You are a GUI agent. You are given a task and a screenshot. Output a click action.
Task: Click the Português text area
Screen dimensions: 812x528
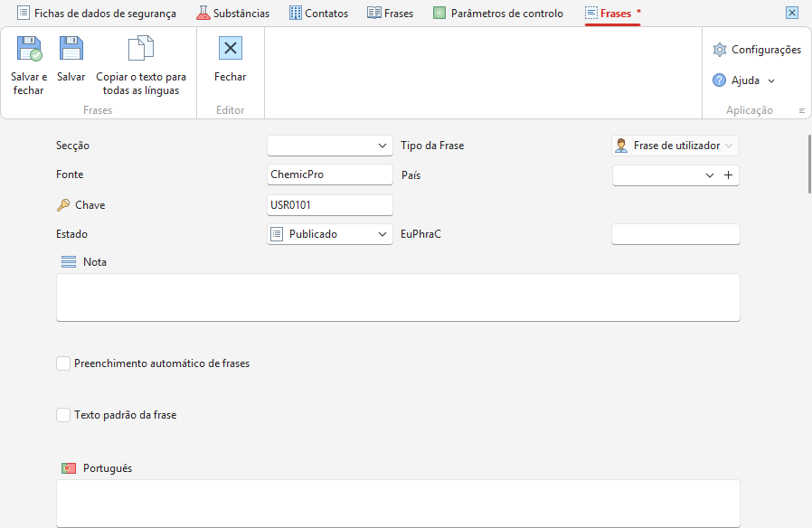[x=398, y=504]
